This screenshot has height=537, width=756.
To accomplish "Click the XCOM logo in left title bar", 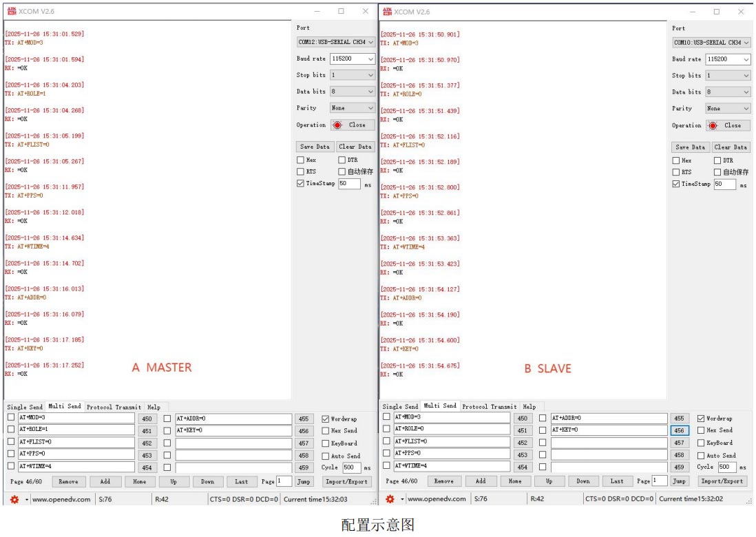I will coord(10,11).
